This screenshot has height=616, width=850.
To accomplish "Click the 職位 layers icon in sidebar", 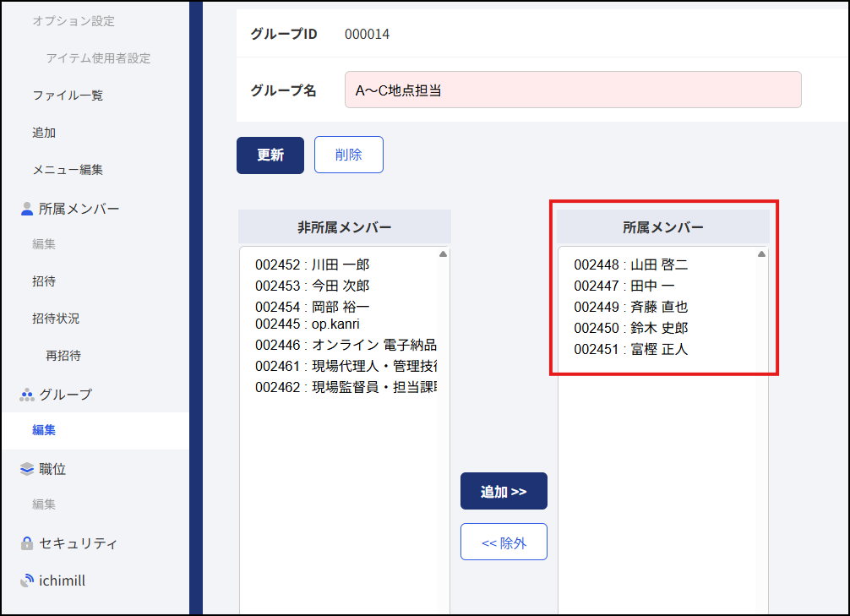I will (26, 469).
